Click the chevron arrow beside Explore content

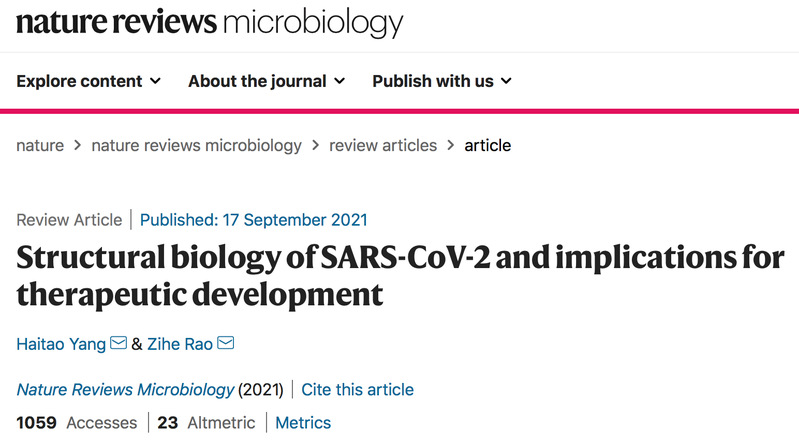(x=155, y=81)
